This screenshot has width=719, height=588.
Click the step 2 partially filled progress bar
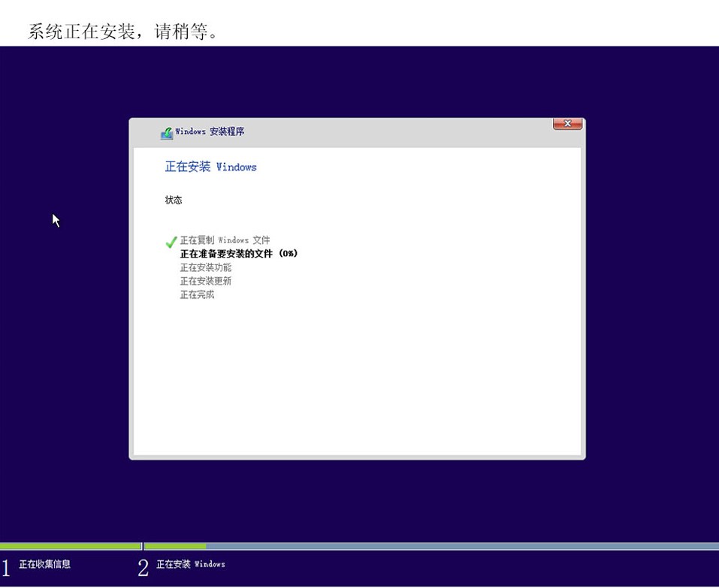point(431,546)
